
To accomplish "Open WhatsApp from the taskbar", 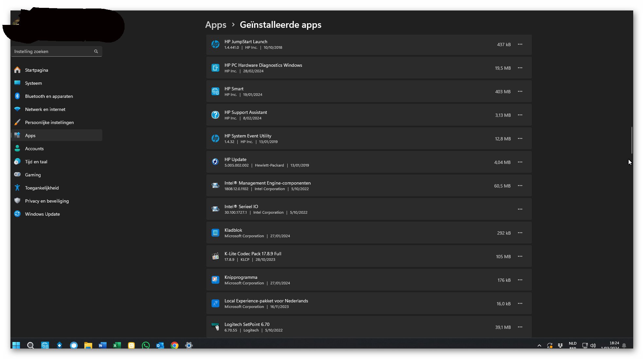I will point(146,345).
